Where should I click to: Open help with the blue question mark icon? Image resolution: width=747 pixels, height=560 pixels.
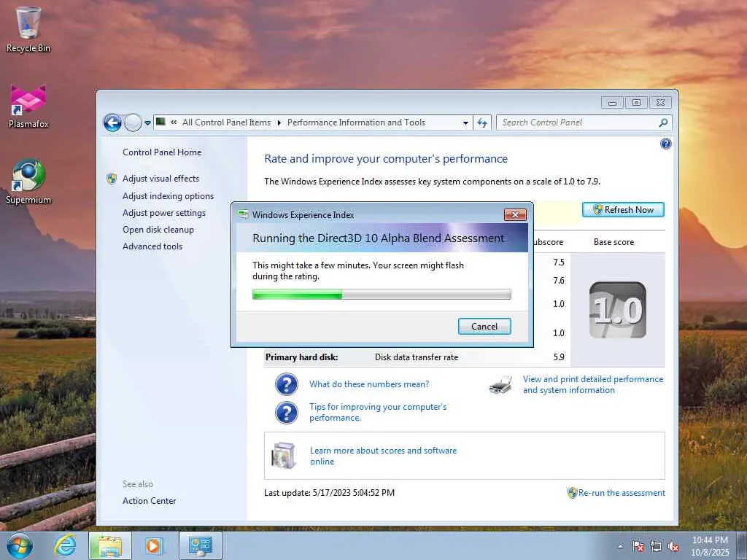click(x=665, y=144)
